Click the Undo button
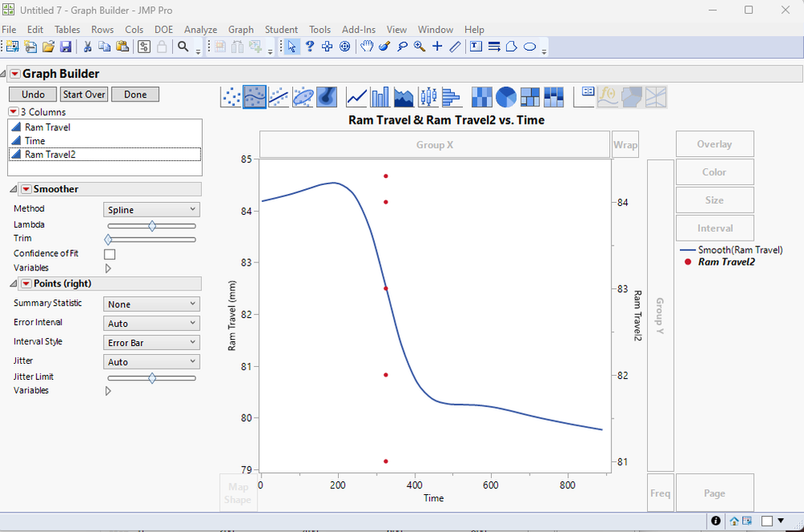This screenshot has height=532, width=804. point(33,94)
